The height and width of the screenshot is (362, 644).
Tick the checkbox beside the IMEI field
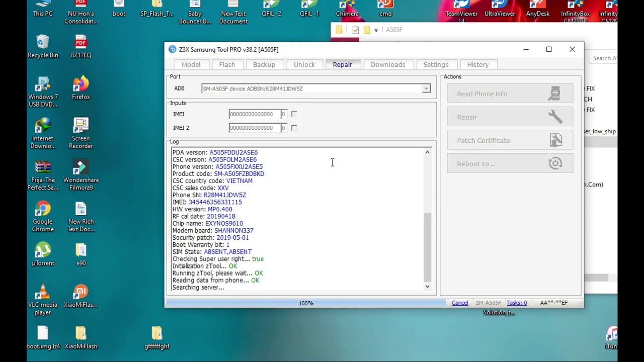click(294, 114)
